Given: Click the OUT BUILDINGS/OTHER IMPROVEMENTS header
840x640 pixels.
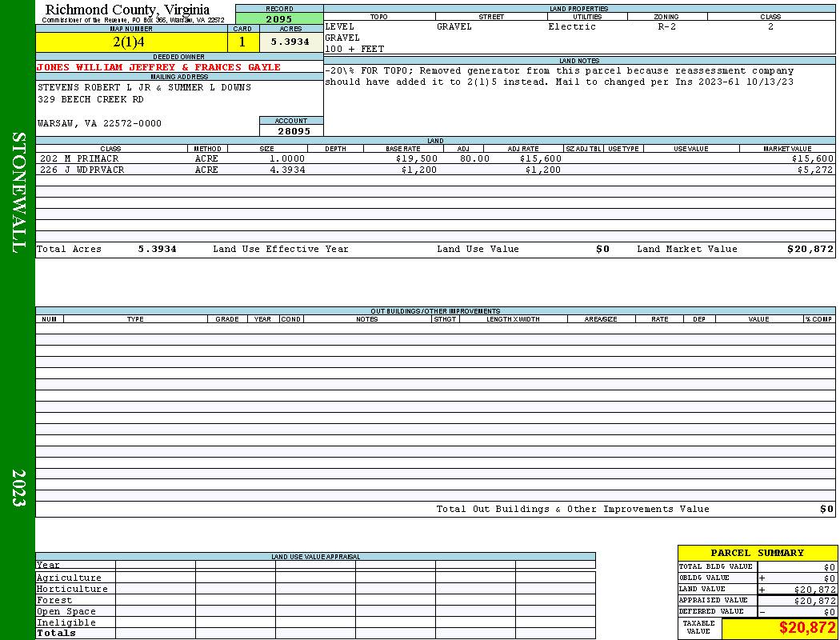Looking at the screenshot, I should [x=435, y=311].
